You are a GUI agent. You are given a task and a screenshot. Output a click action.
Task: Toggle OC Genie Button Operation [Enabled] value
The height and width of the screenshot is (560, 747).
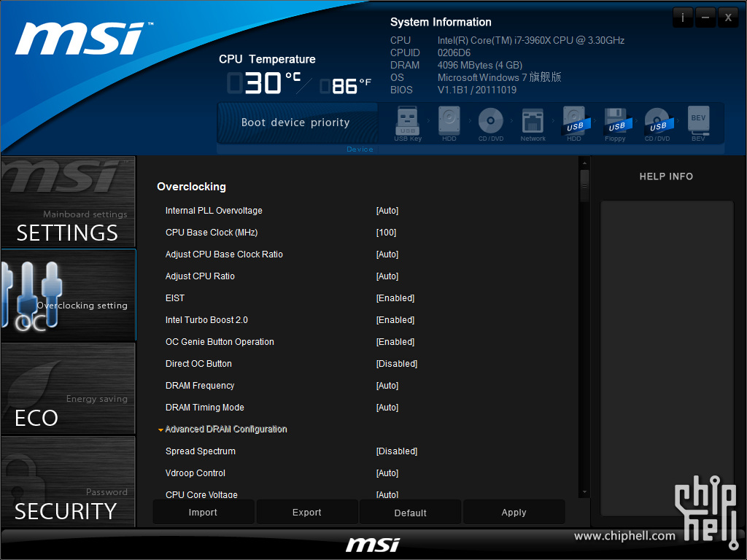coord(395,342)
